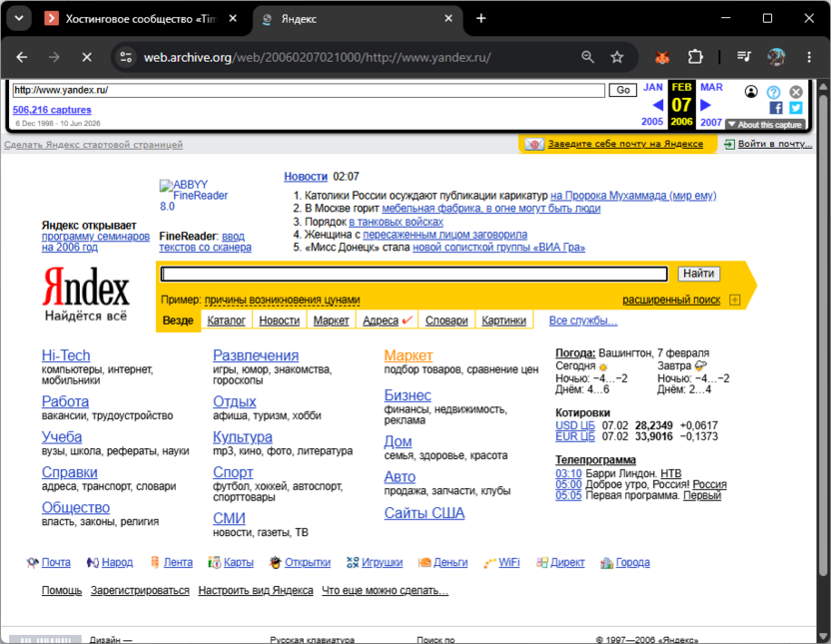The height and width of the screenshot is (644, 831).
Task: Select the Картинки search tab
Action: (504, 321)
